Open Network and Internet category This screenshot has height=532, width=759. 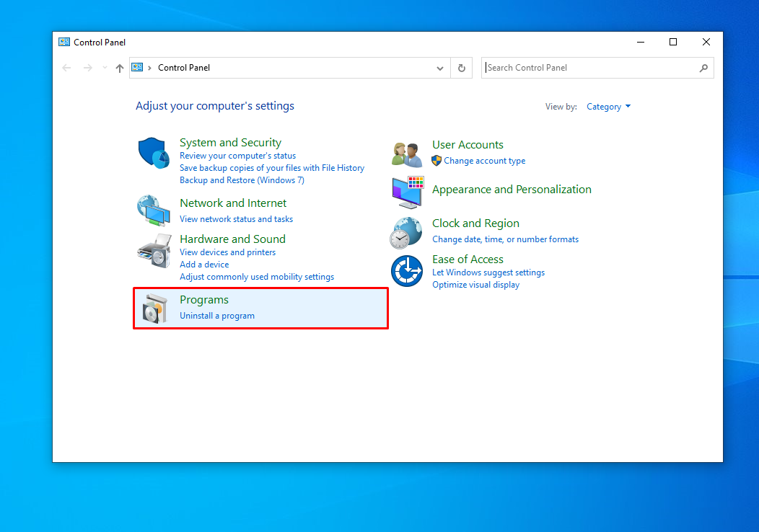pos(233,203)
